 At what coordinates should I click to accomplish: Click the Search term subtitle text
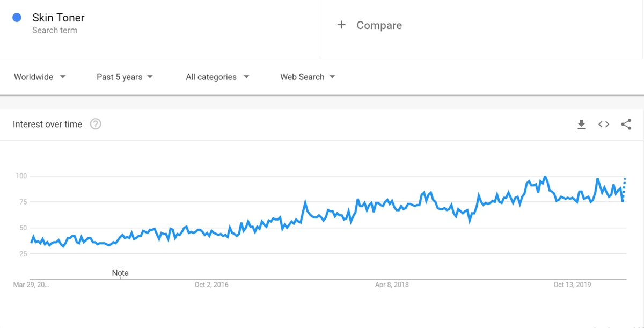(x=55, y=31)
